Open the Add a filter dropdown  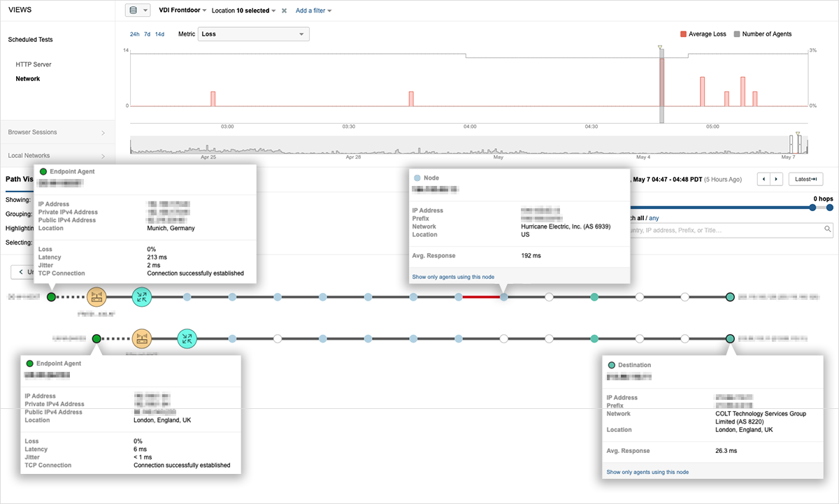pos(313,11)
